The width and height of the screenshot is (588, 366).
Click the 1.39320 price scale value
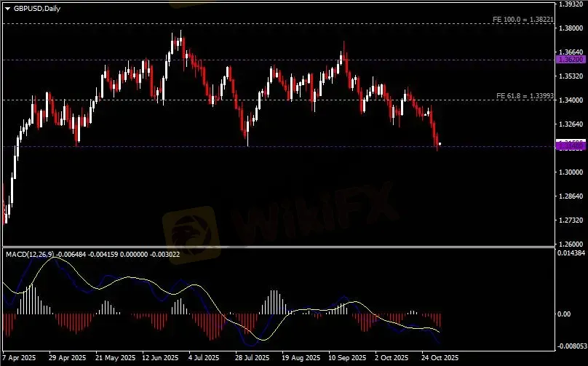(570, 4)
